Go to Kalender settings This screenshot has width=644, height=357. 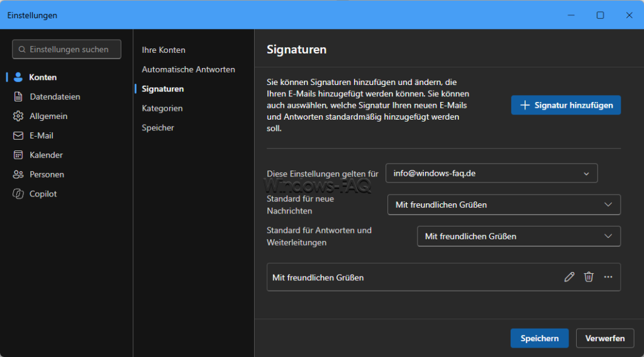[x=46, y=155]
